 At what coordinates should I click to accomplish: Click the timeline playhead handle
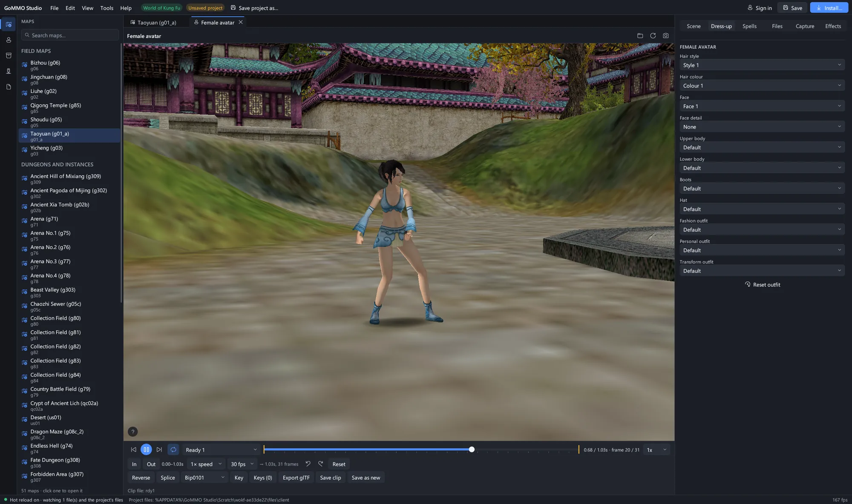point(472,450)
